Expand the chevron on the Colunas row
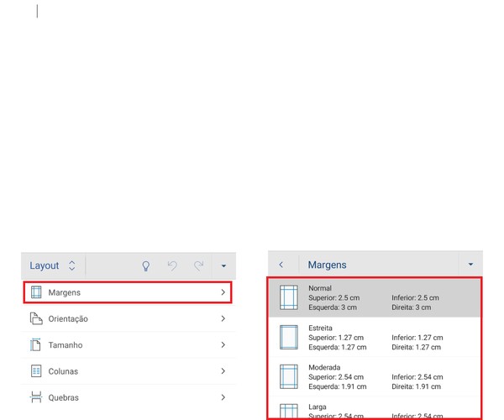This screenshot has height=420, width=504. tap(223, 371)
